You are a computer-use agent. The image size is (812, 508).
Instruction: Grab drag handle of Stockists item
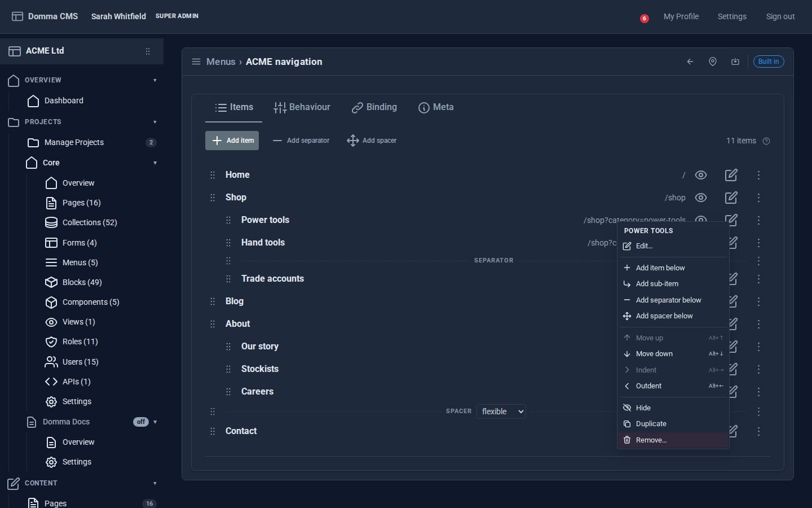click(x=228, y=369)
